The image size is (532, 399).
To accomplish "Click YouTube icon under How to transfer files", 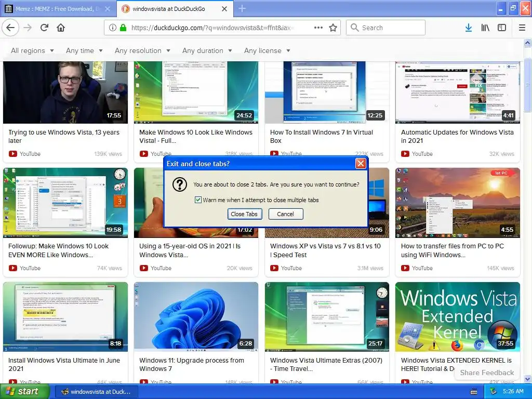I will [405, 268].
